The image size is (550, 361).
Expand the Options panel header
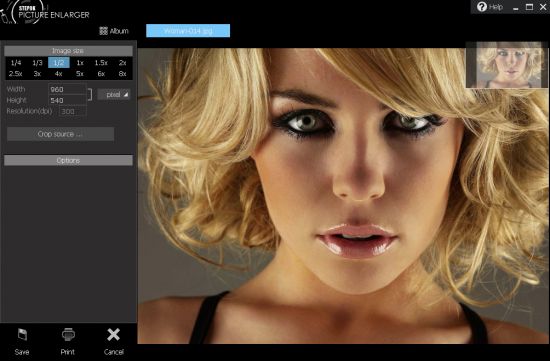click(x=68, y=160)
